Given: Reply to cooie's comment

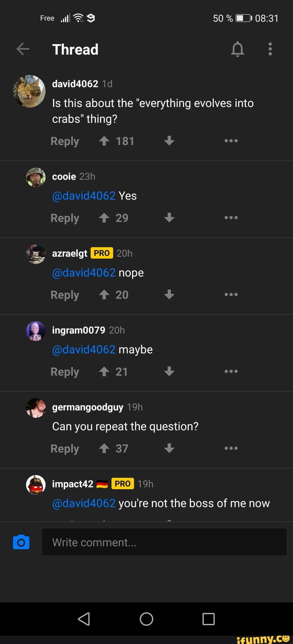Looking at the screenshot, I should tap(65, 218).
